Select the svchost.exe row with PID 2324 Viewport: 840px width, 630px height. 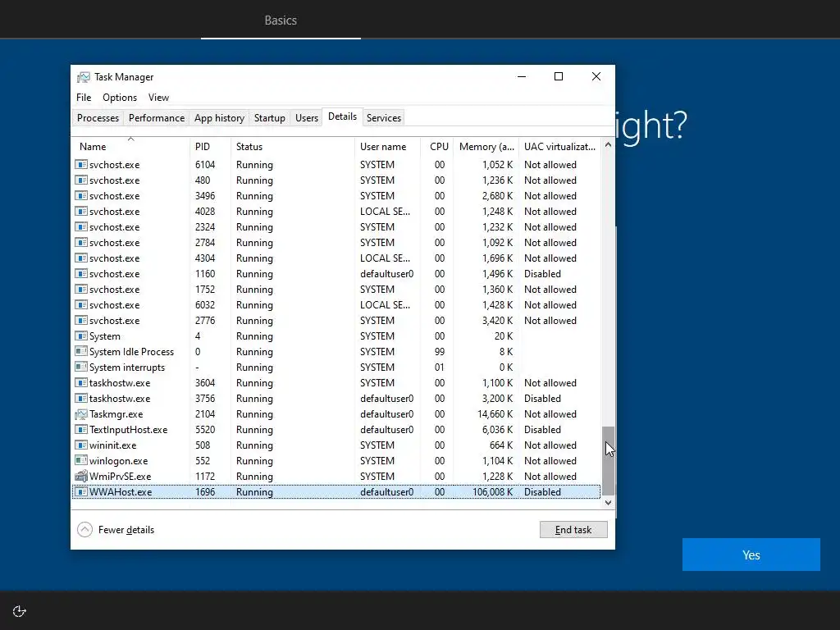coord(336,227)
